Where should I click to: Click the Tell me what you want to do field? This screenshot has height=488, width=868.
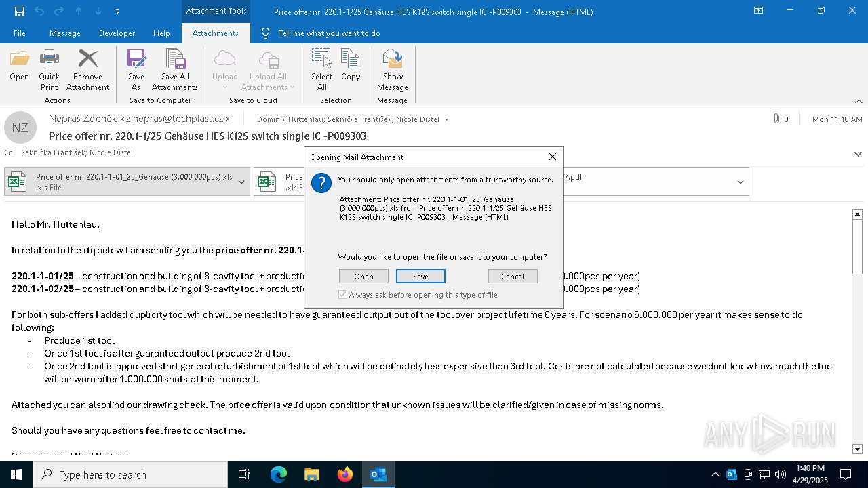coord(329,33)
